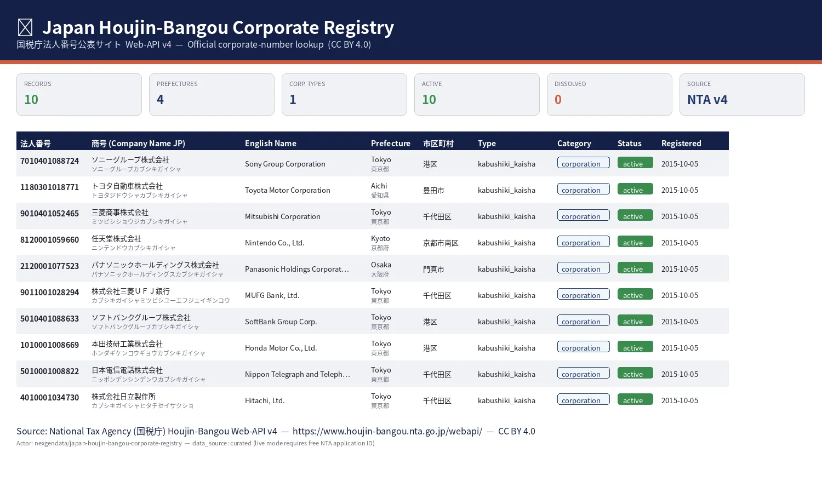Click the SoftBank Group Corp. name

[x=281, y=322]
